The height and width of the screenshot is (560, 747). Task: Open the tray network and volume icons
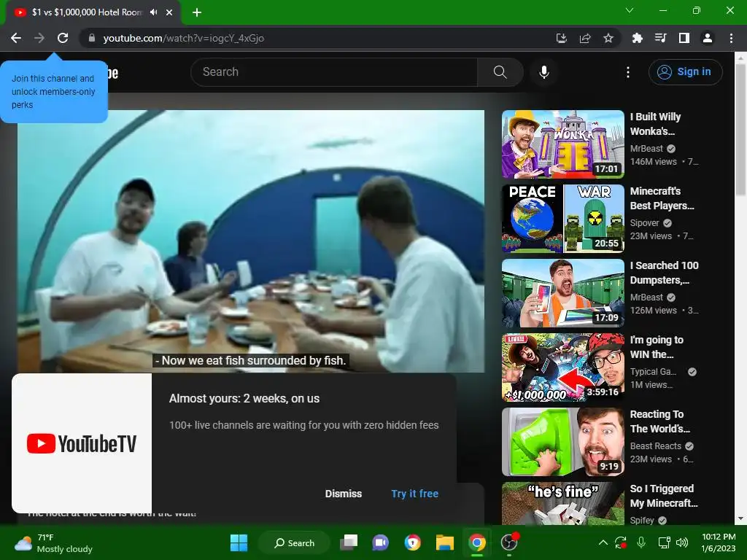pos(673,542)
